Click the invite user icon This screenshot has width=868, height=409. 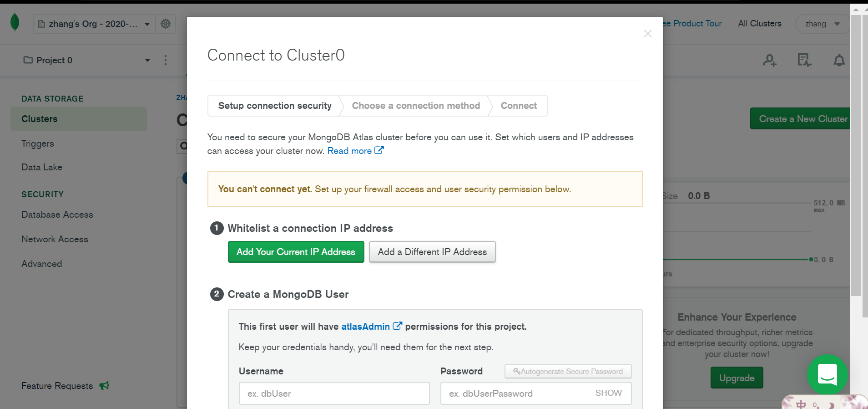(x=769, y=60)
